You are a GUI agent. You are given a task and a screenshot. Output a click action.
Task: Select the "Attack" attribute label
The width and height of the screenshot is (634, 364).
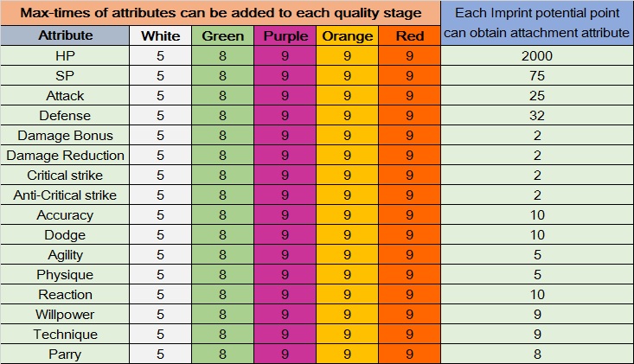point(65,96)
